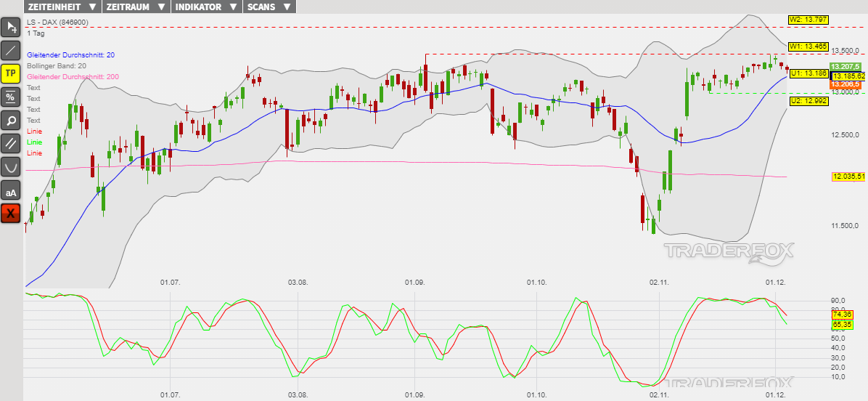The width and height of the screenshot is (868, 401).
Task: Click the orange 13.206,5 price tag
Action: (x=845, y=84)
